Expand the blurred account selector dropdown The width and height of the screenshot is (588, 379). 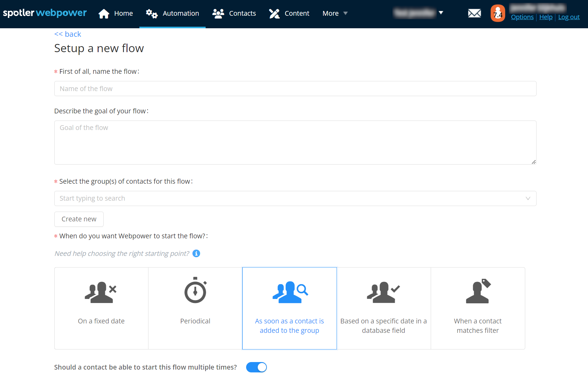441,13
